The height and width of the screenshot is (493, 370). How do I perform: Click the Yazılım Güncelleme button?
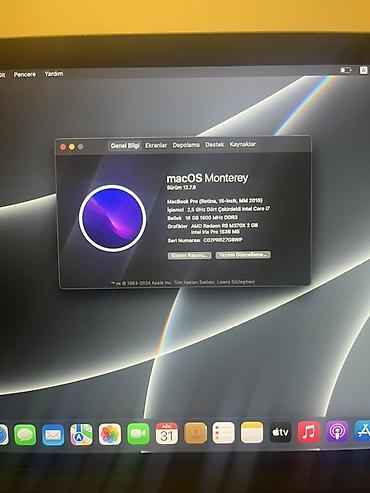(x=243, y=255)
